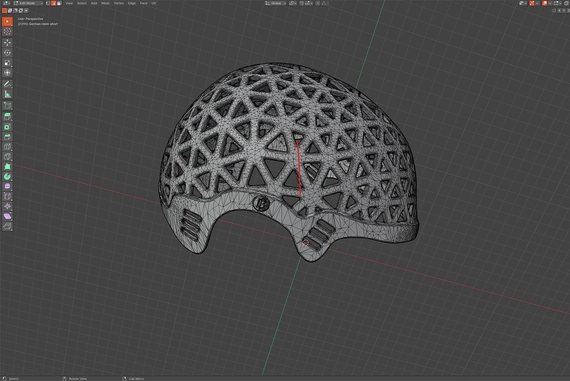Viewport: 570px width, 381px height.
Task: Open the Edit Mode dropdown
Action: pyautogui.click(x=28, y=3)
